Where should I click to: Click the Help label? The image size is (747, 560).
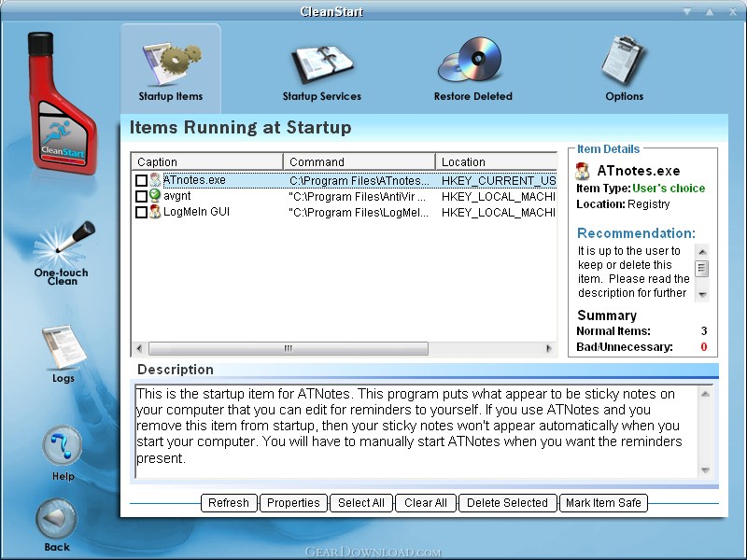click(63, 476)
